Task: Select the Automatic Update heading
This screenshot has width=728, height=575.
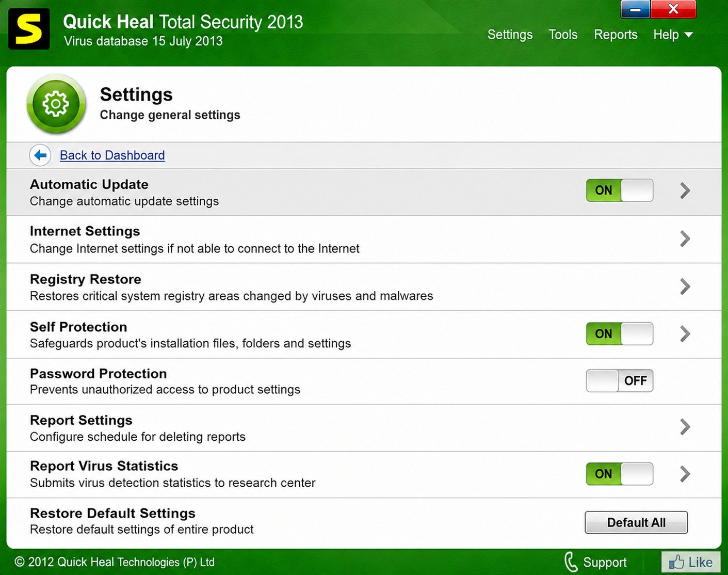Action: tap(89, 184)
